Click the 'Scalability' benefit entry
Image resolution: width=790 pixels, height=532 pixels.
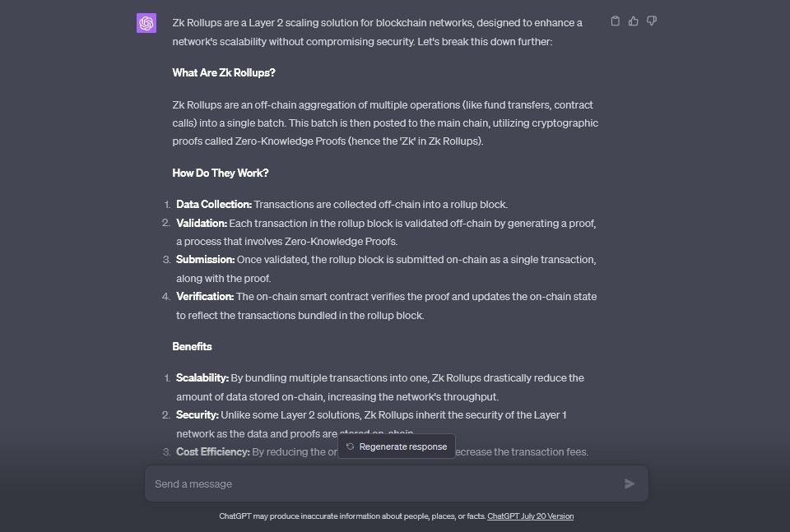(x=380, y=378)
